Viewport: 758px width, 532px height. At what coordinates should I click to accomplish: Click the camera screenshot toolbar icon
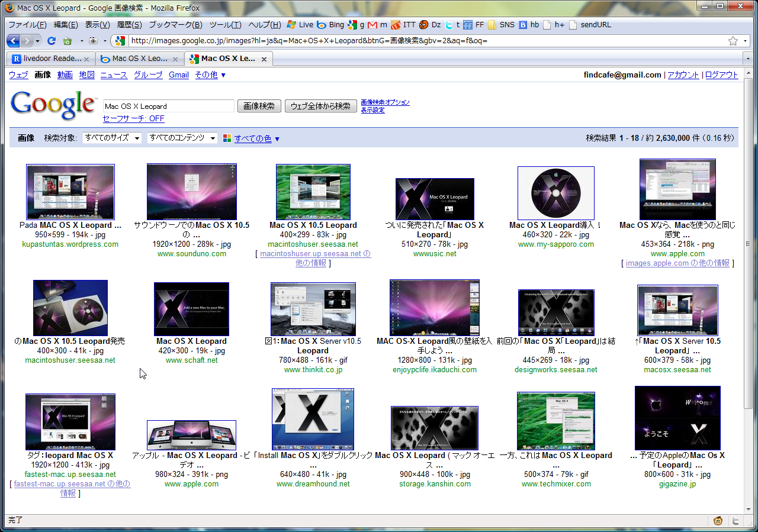(x=93, y=41)
